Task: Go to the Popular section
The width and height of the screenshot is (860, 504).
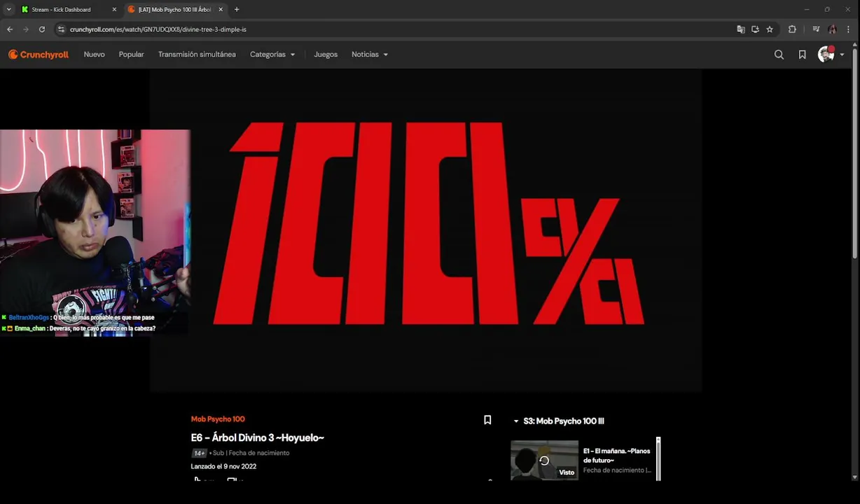Action: (131, 55)
